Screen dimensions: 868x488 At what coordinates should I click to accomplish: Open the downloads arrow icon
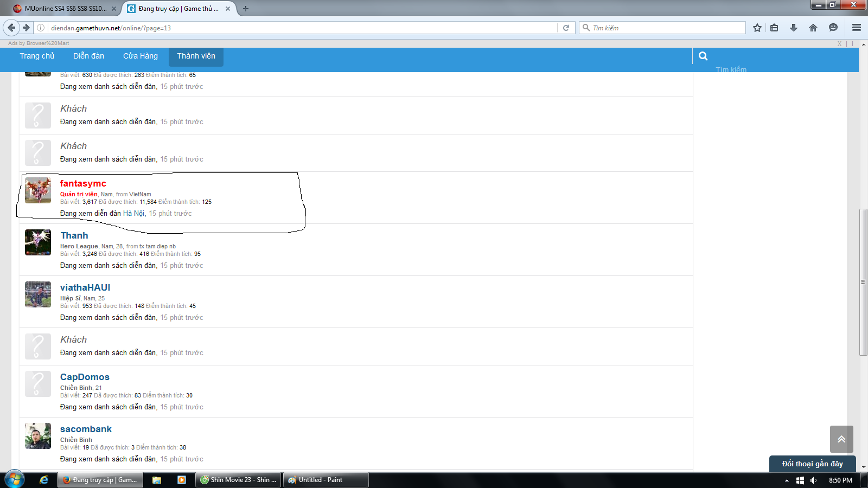point(794,28)
